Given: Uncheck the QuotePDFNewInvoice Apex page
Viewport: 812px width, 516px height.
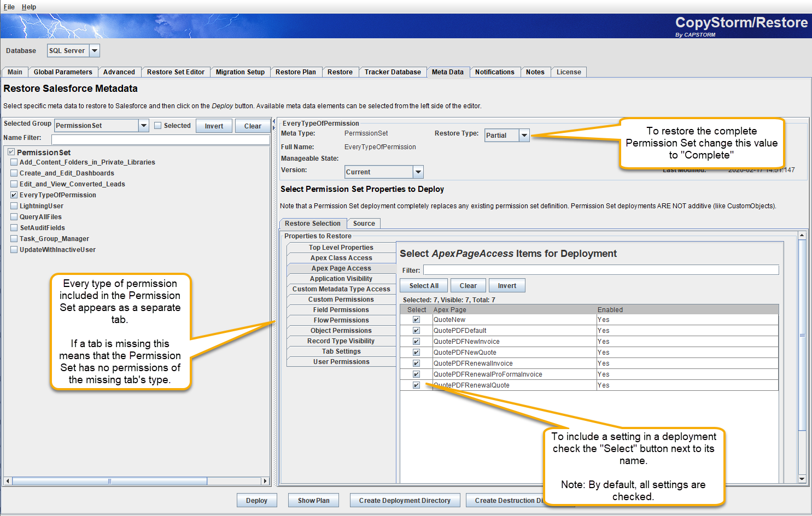Looking at the screenshot, I should pyautogui.click(x=416, y=342).
